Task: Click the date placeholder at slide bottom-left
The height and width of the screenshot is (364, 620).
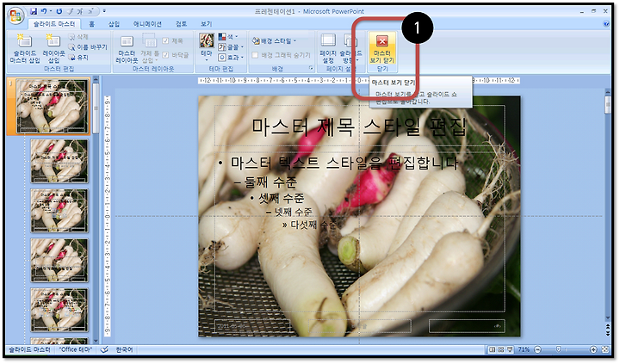Action: pos(252,326)
